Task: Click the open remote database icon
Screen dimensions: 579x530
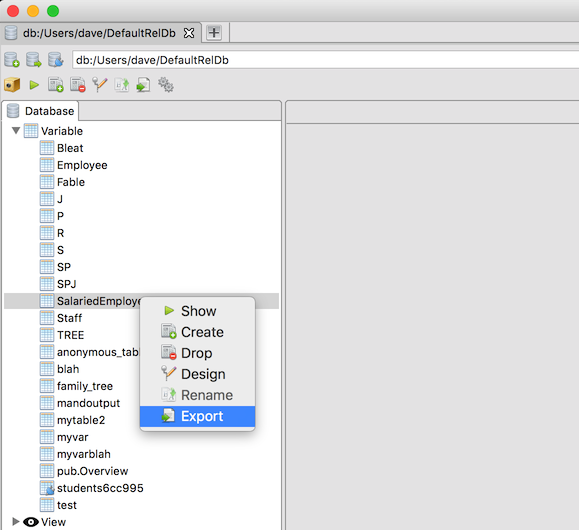Action: coord(56,60)
